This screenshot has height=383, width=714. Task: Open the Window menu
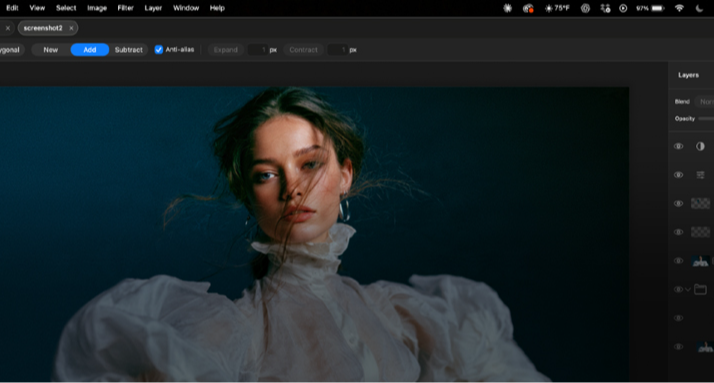click(186, 8)
